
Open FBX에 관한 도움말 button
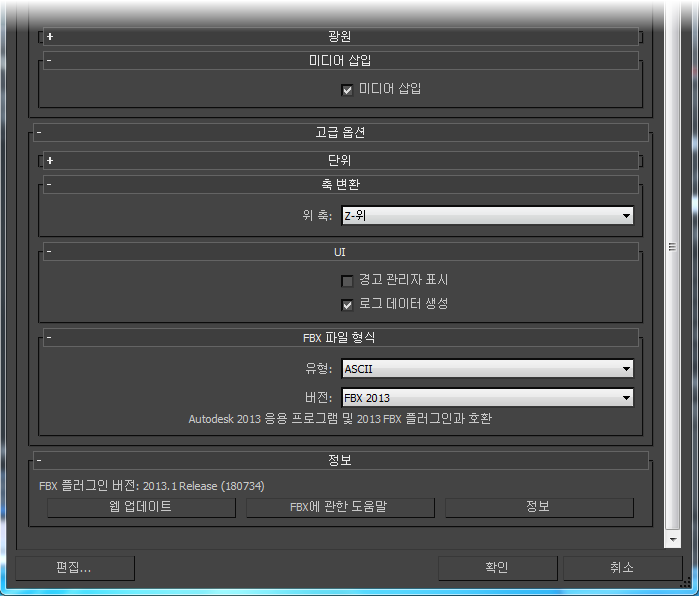(x=340, y=507)
